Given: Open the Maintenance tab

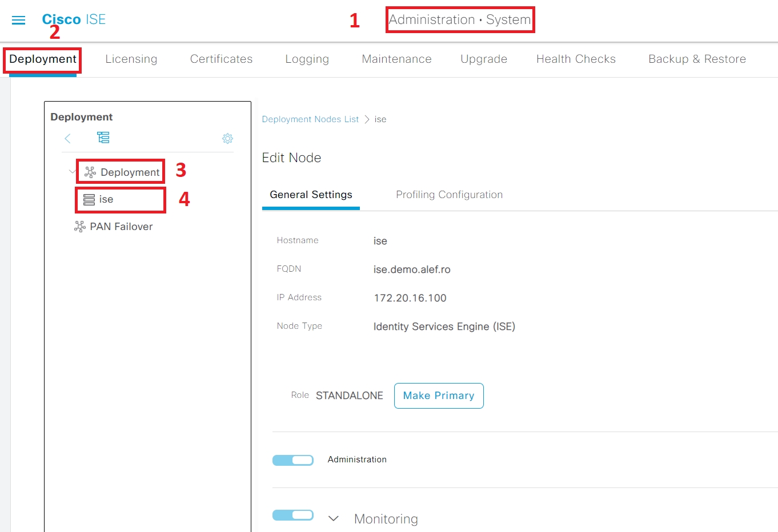Looking at the screenshot, I should (x=396, y=59).
